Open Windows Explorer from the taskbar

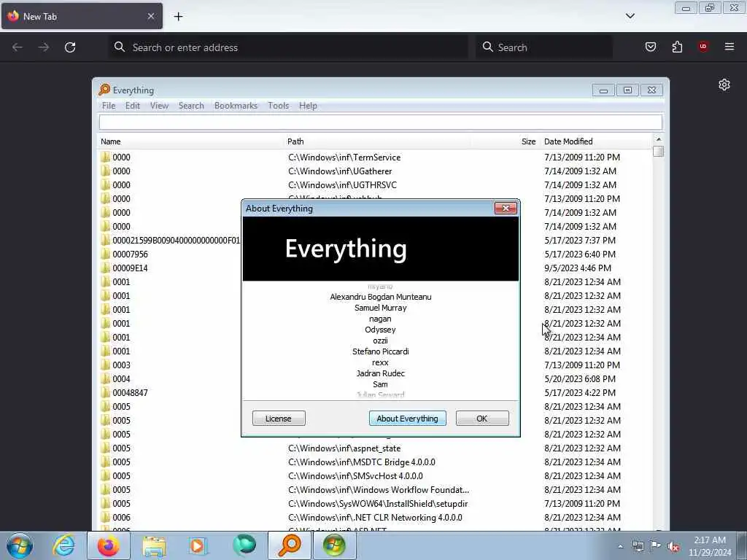(154, 546)
